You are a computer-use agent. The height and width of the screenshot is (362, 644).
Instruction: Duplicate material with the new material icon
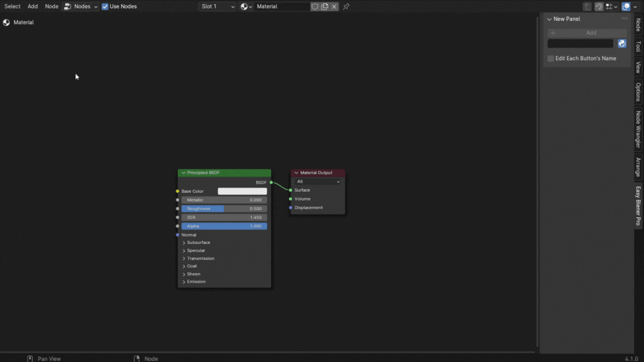(x=325, y=7)
